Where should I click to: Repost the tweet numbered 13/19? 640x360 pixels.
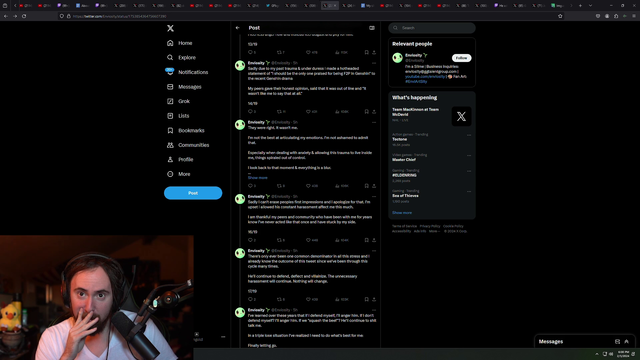coord(281,52)
